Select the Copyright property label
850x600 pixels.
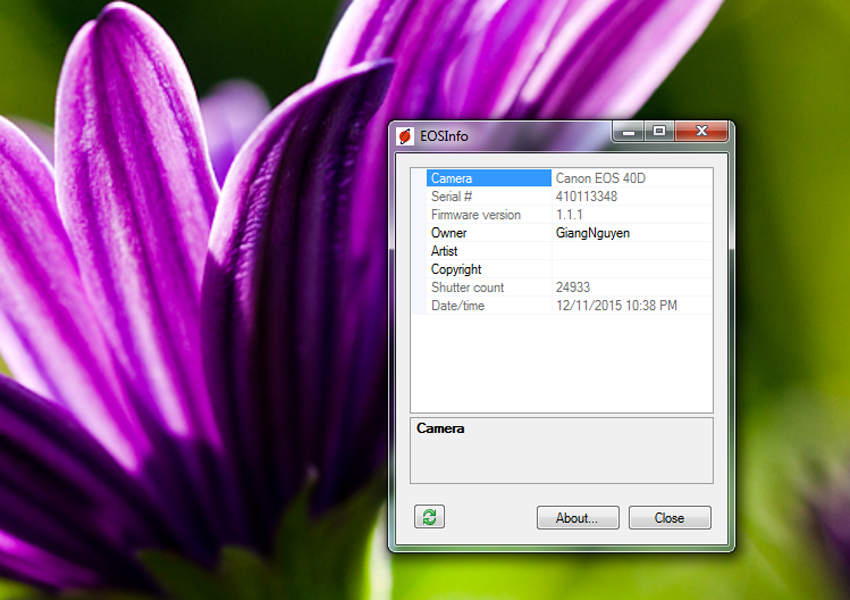tap(456, 269)
